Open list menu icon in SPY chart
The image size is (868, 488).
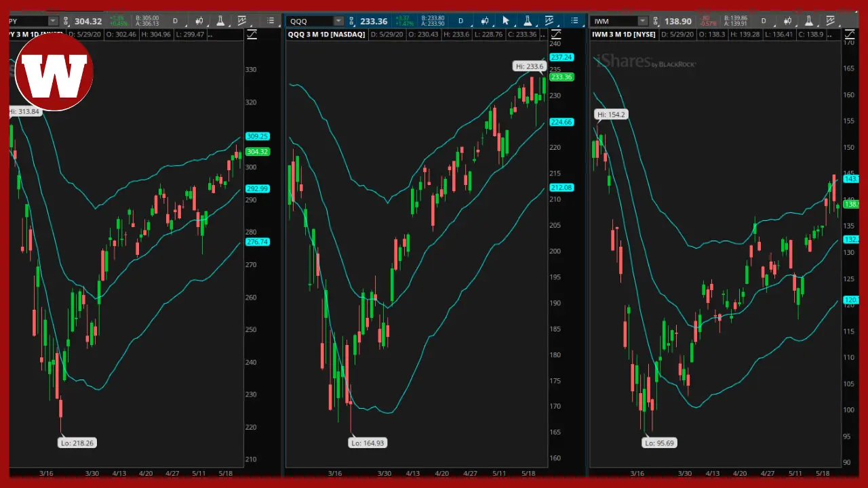(271, 21)
